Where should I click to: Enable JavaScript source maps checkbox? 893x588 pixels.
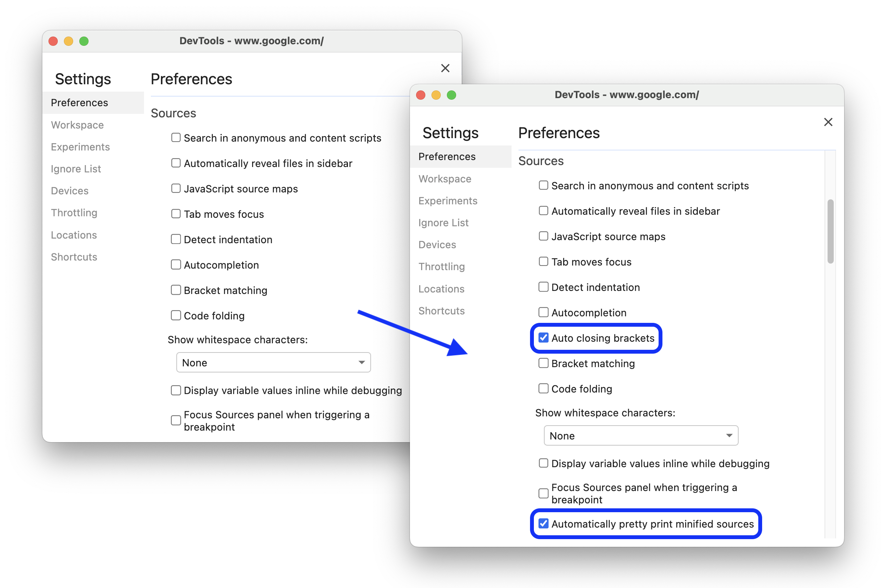click(543, 236)
